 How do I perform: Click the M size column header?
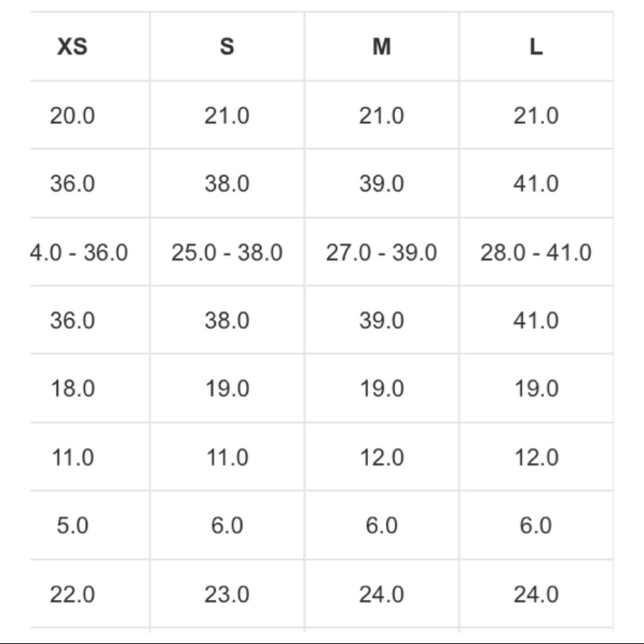click(x=381, y=46)
